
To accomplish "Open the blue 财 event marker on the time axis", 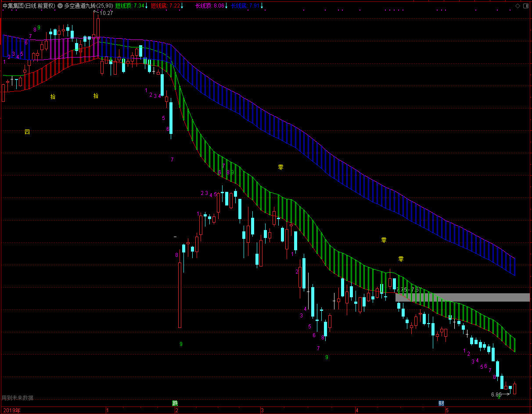I will click(441, 403).
